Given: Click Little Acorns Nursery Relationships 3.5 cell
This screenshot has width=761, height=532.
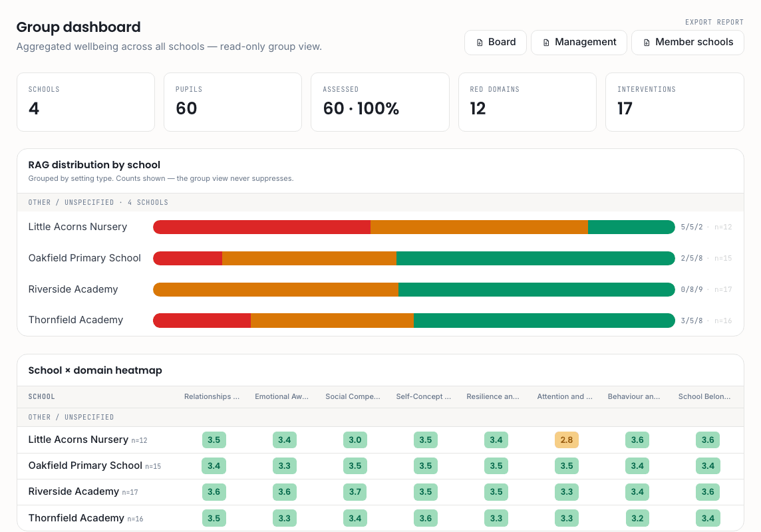Looking at the screenshot, I should (214, 440).
